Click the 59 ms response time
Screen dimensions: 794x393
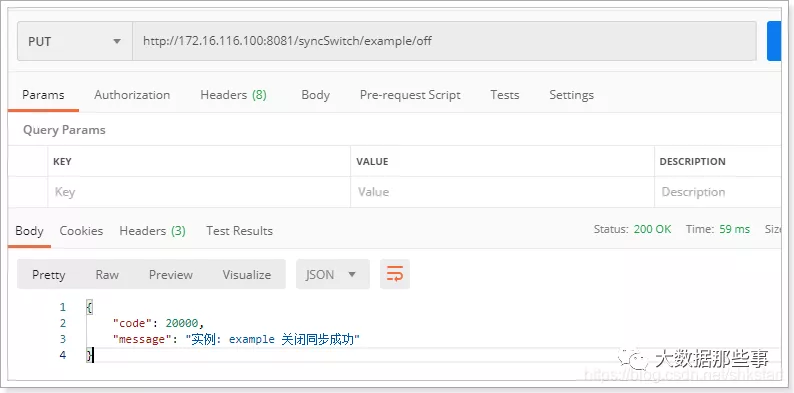(734, 229)
